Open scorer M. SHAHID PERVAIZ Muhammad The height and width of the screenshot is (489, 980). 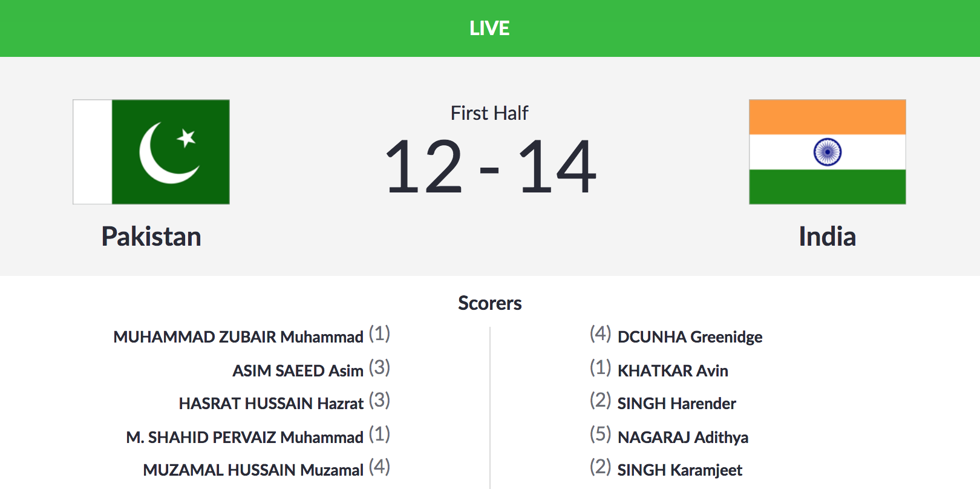click(x=244, y=438)
